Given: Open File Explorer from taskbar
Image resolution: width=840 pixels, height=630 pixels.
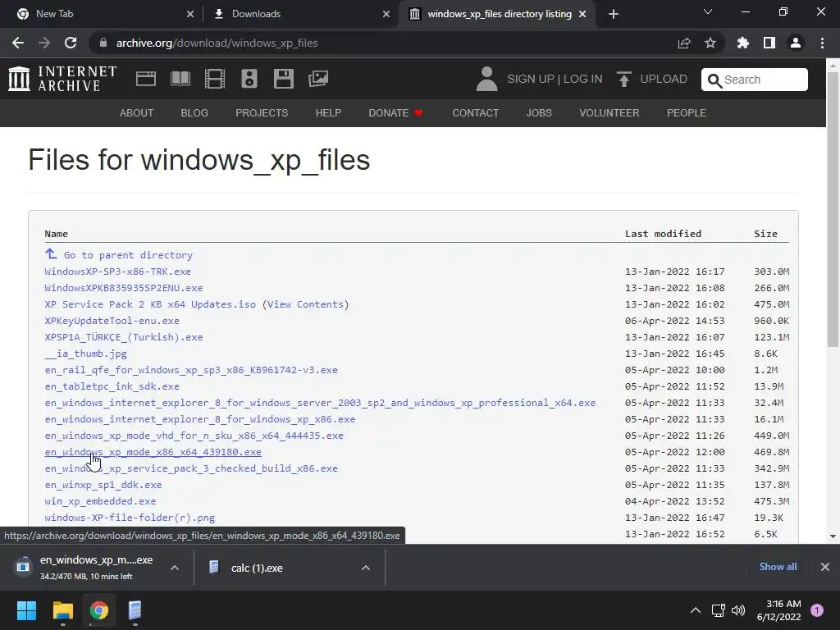Looking at the screenshot, I should [62, 610].
